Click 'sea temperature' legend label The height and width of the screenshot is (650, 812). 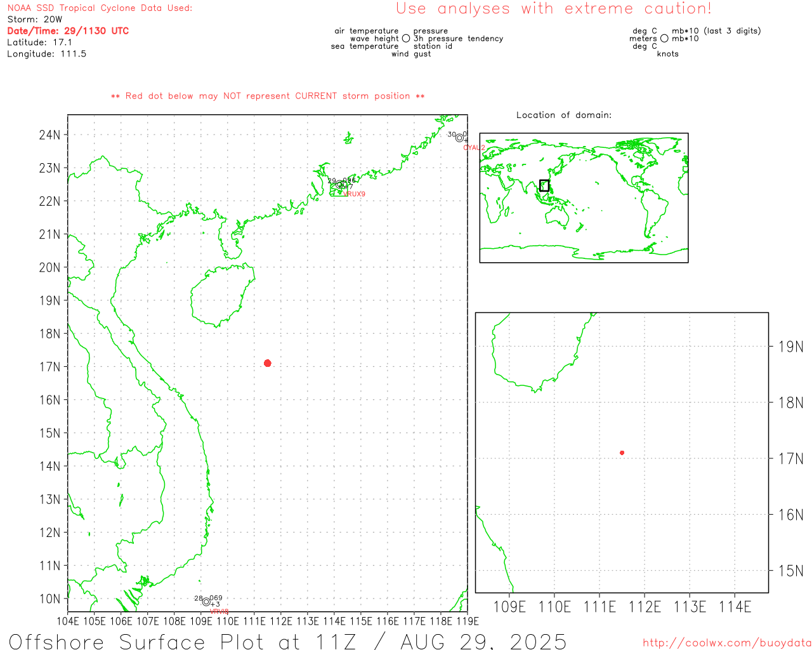tap(365, 46)
